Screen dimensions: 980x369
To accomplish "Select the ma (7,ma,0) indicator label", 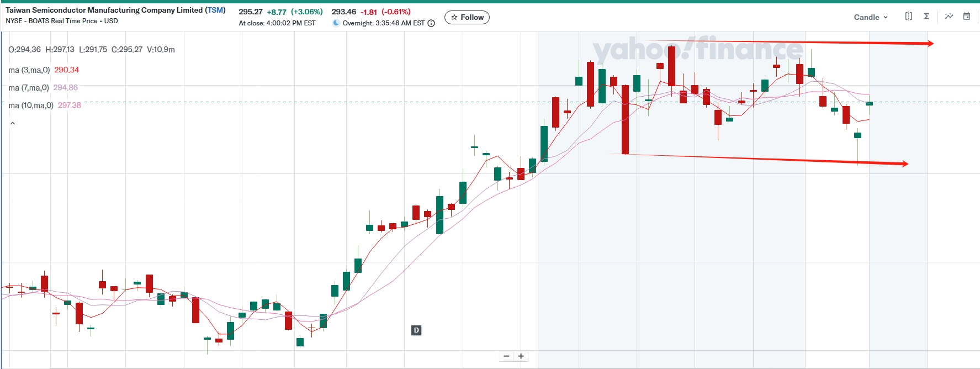I will (29, 88).
